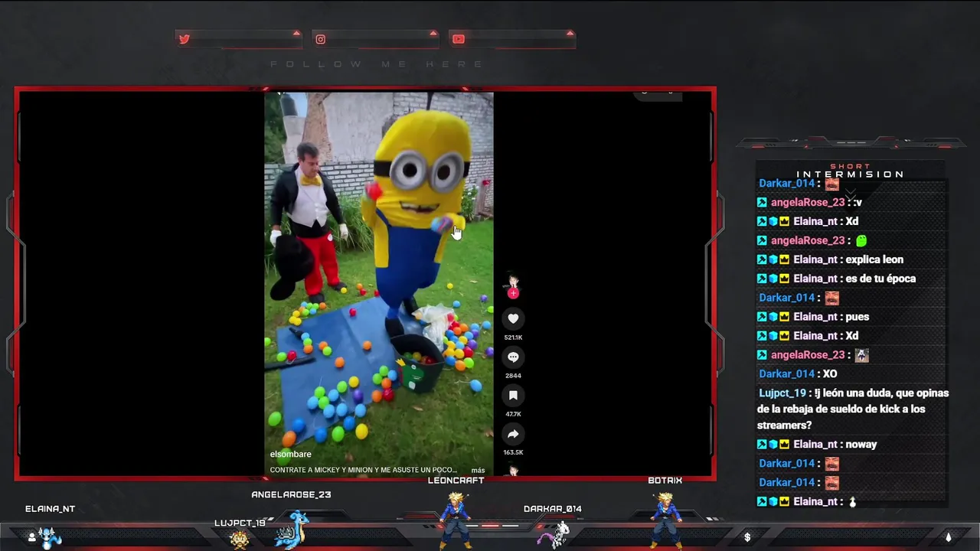Click the 'BOTRIX' name label
Screen dimensions: 980x551
[665, 481]
